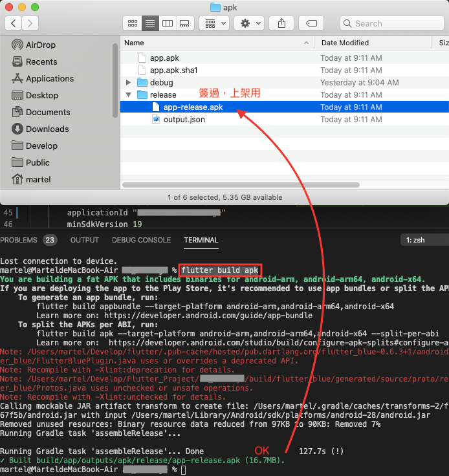The height and width of the screenshot is (476, 449).
Task: Open Documents in the sidebar
Action: (41, 113)
